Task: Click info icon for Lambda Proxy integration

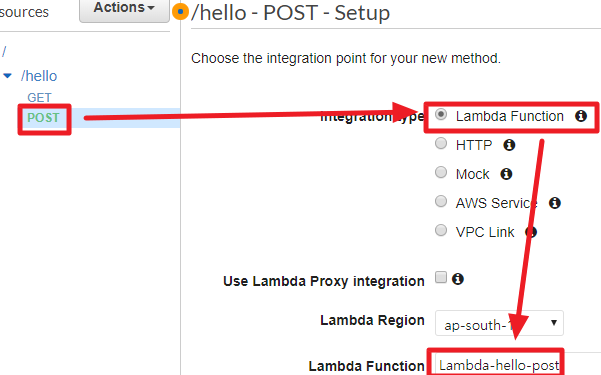Action: click(458, 279)
